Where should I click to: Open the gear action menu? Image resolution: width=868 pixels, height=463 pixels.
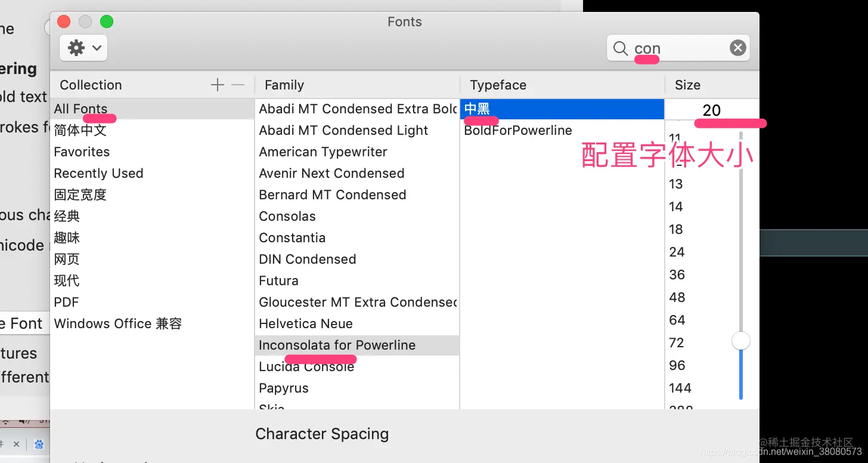(x=76, y=48)
